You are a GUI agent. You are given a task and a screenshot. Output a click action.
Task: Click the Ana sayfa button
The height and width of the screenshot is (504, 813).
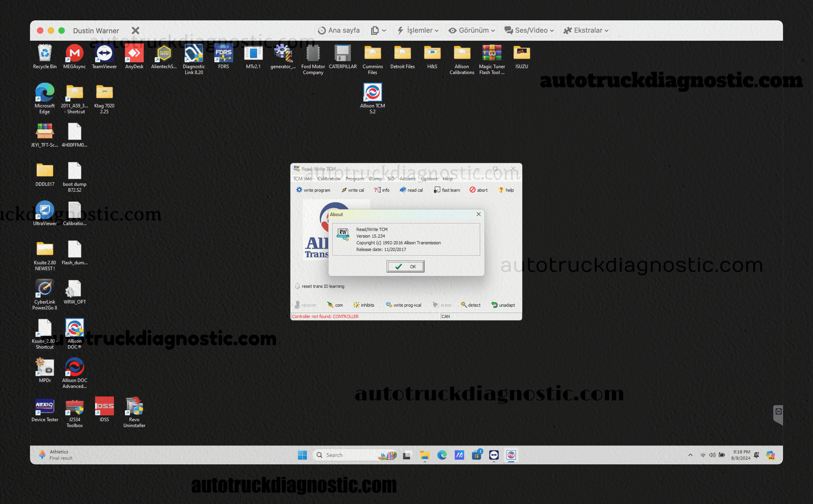coord(339,30)
